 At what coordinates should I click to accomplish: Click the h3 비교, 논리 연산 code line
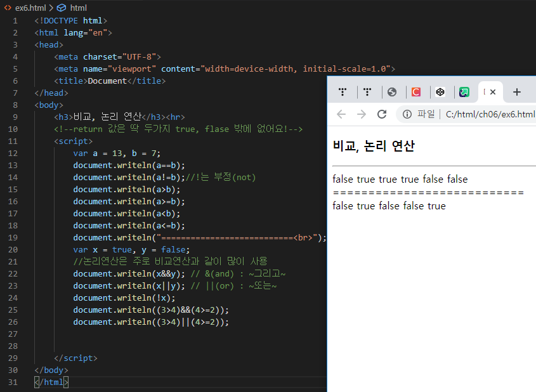tap(119, 117)
